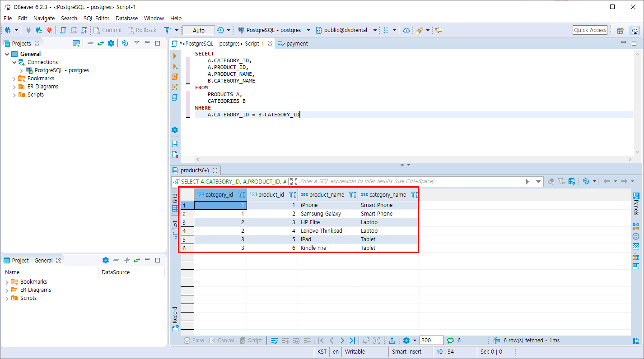Viewport: 644px width, 359px height.
Task: Open the editor settings gear icon
Action: [175, 130]
